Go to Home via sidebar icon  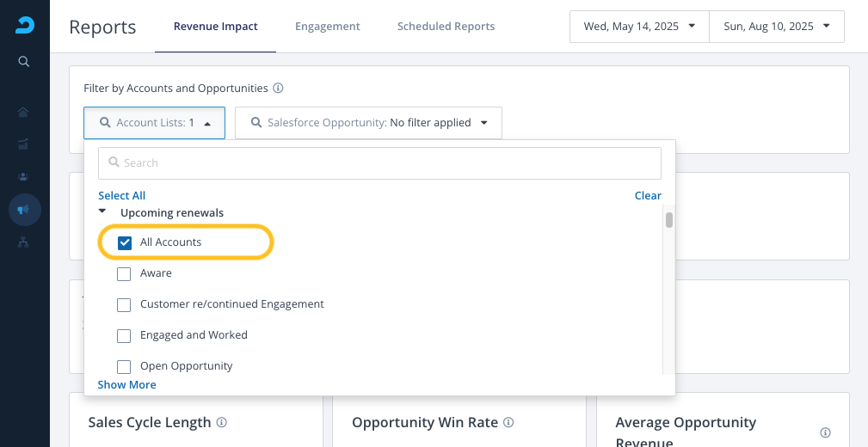[x=24, y=112]
